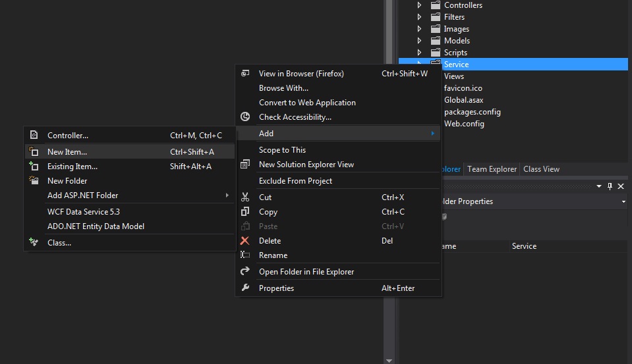Open the Add ASP.NET Folder submenu
632x364 pixels.
pos(129,195)
